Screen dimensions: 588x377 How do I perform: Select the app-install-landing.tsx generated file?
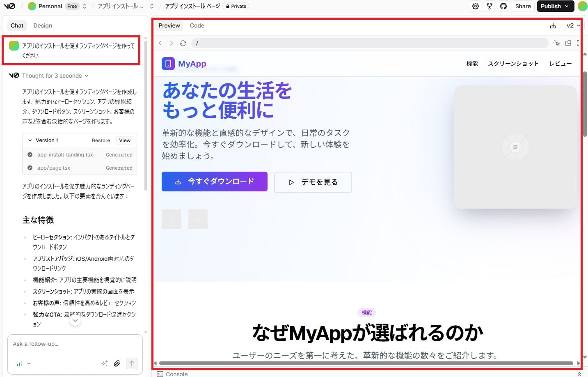tap(65, 154)
